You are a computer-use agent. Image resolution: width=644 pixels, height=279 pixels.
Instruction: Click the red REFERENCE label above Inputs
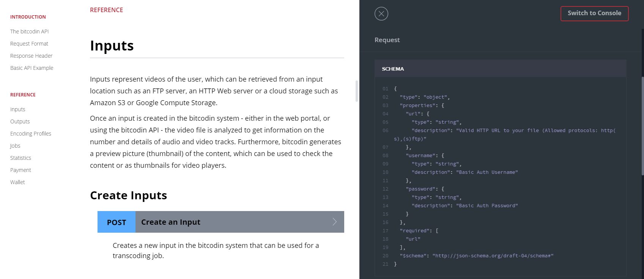pos(107,10)
